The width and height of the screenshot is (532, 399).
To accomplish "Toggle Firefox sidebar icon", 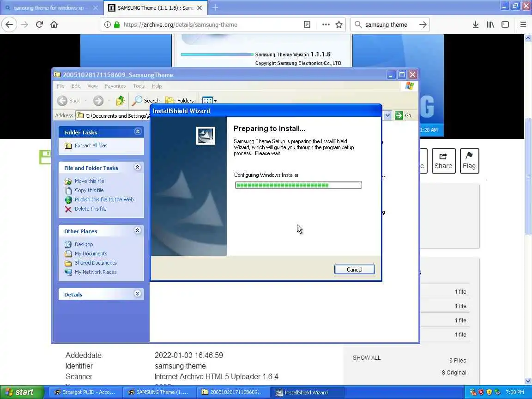I will click(x=505, y=24).
